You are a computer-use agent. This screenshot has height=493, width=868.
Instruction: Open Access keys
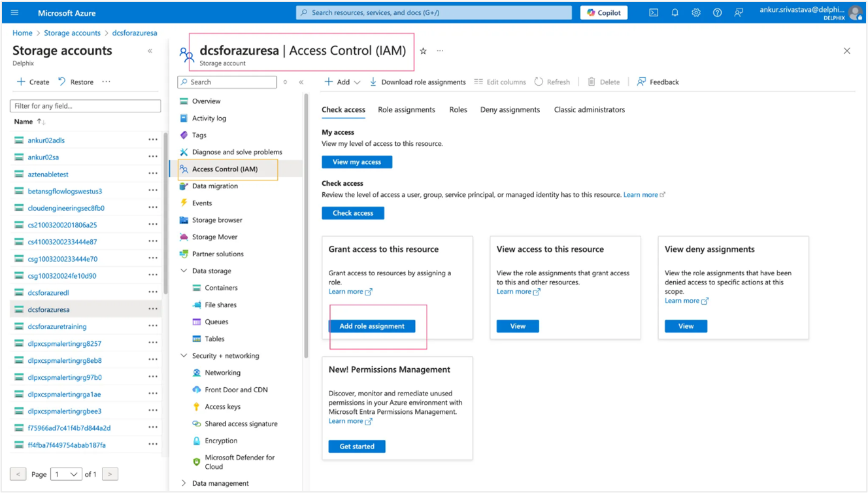(222, 407)
